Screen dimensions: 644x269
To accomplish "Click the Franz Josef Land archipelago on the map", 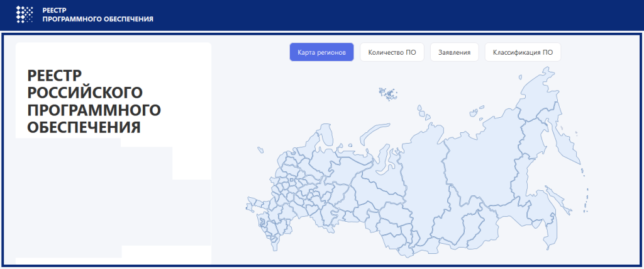I will click(388, 93).
